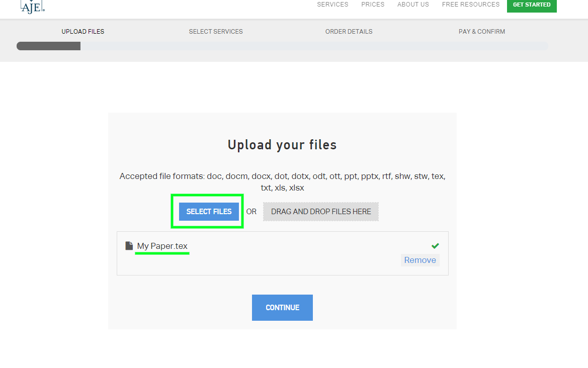The image size is (588, 368).
Task: Remove the uploaded My Paper.tex file
Action: [x=420, y=260]
